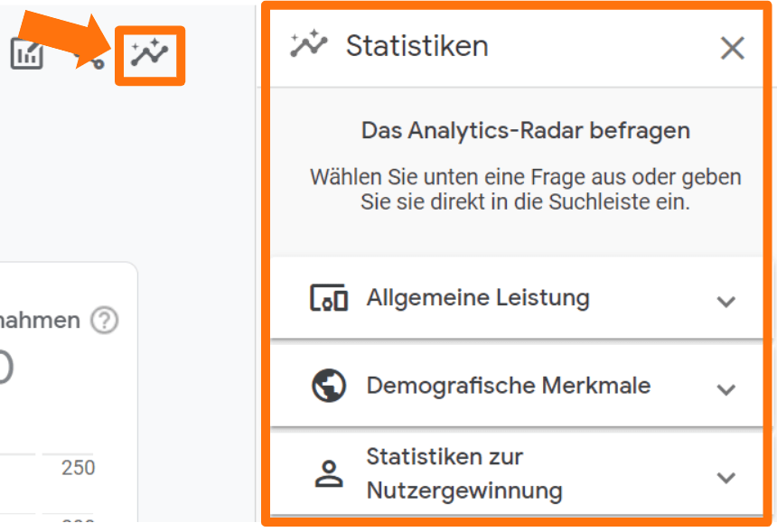Click the 250 axis label on the chart

pos(80,468)
